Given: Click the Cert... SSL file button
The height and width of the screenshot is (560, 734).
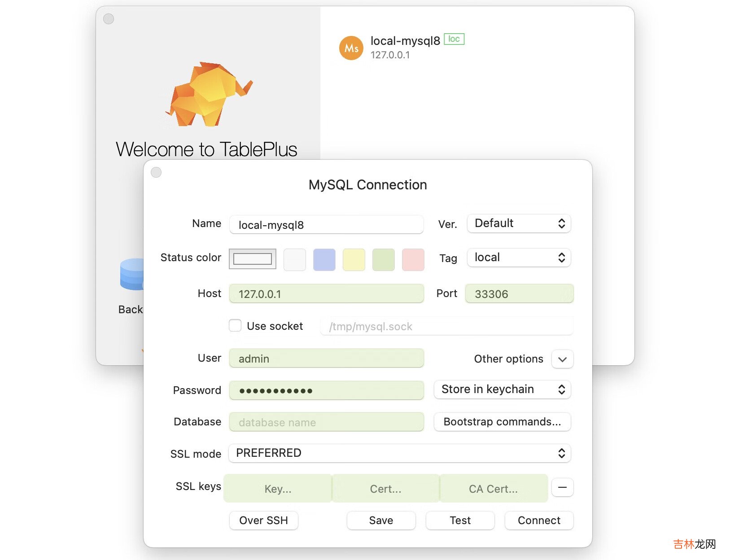Looking at the screenshot, I should coord(385,488).
